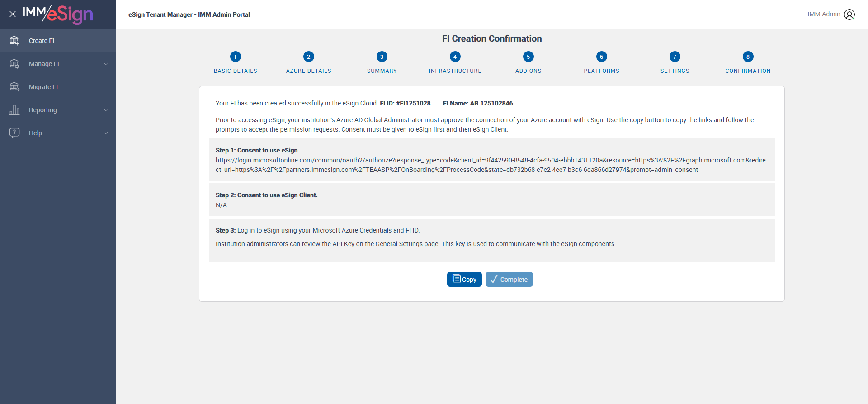
Task: Go to INFRASTRUCTURE step label
Action: tap(455, 71)
